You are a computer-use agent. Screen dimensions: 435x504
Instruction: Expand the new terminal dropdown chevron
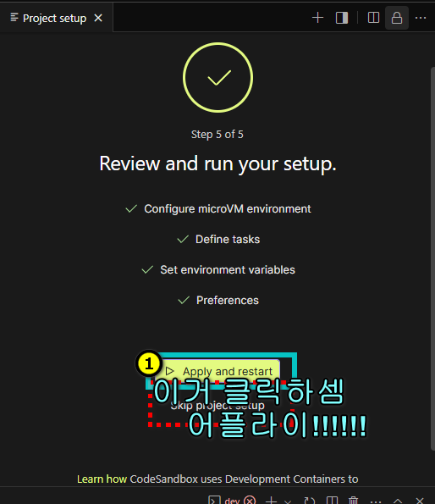[x=288, y=501]
